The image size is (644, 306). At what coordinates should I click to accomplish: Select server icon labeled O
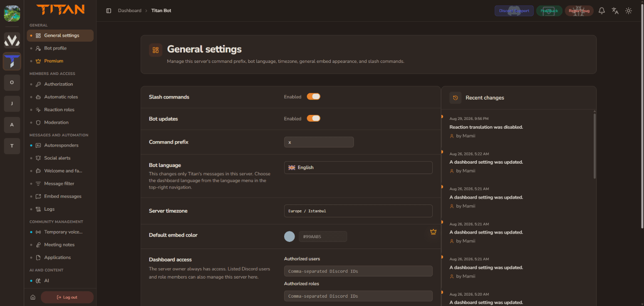[x=12, y=82]
